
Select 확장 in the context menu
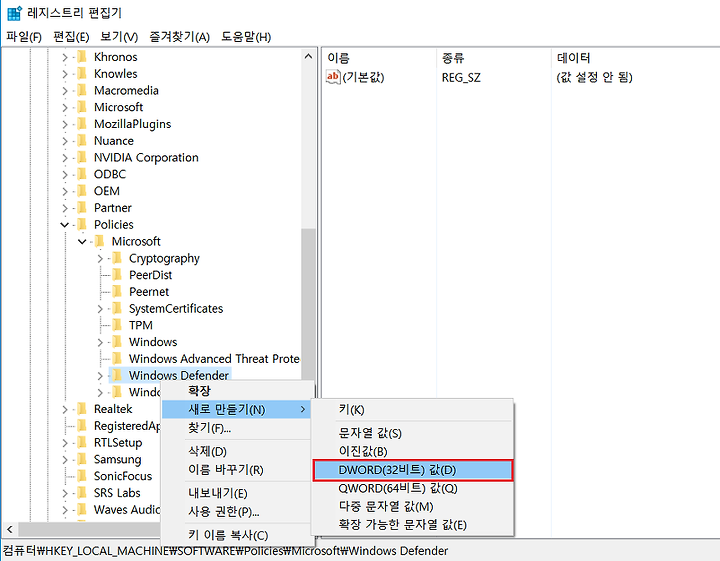[x=236, y=391]
